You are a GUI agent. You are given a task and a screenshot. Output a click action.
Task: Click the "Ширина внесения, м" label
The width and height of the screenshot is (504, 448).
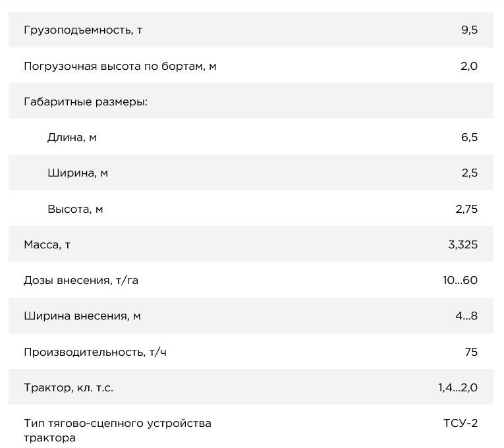[x=82, y=316]
